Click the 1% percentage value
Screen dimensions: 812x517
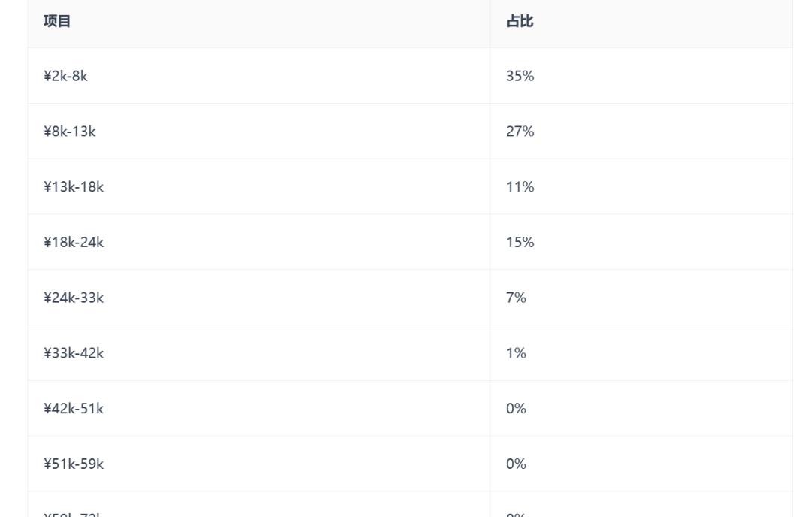516,353
